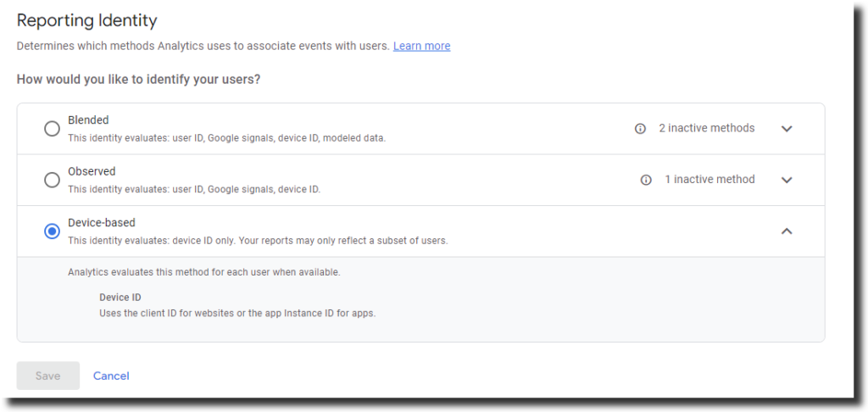Choose the Observed radio option
This screenshot has width=868, height=412.
click(x=52, y=180)
